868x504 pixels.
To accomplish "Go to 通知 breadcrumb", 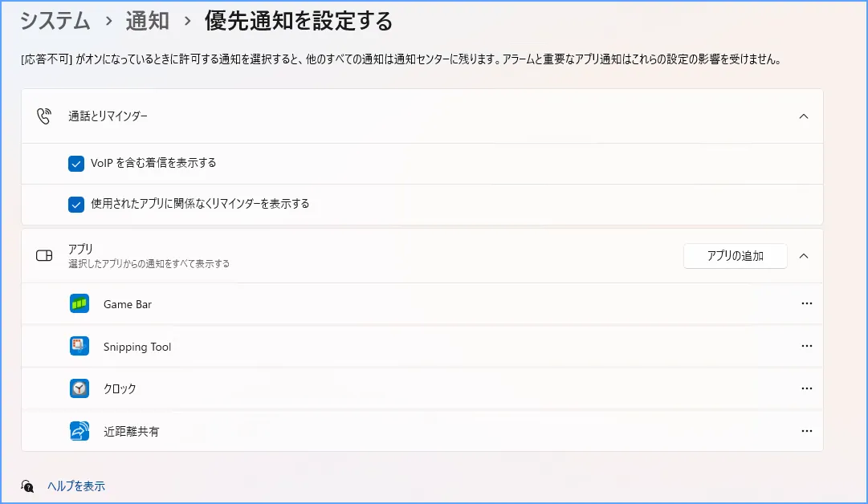I will tap(147, 21).
